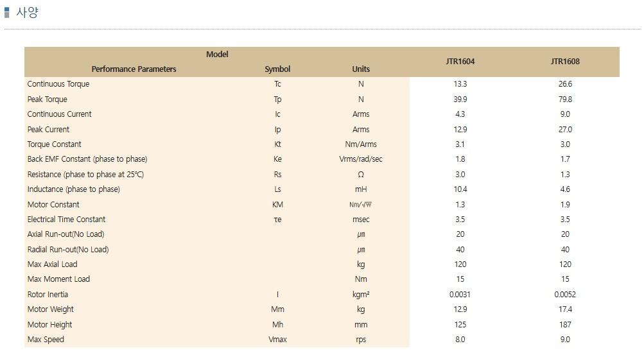Click the Max Speed Vmax symbol

277,340
